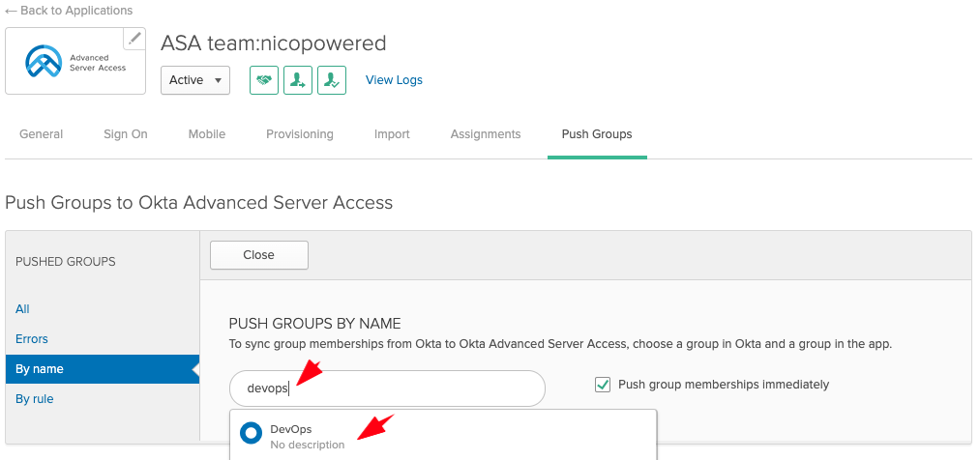Image resolution: width=980 pixels, height=460 pixels.
Task: Click the pencil edit logo icon
Action: (x=135, y=39)
